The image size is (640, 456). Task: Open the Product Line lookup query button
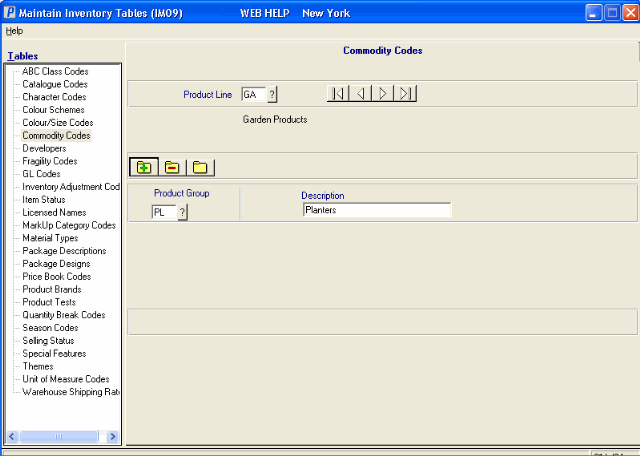[272, 95]
